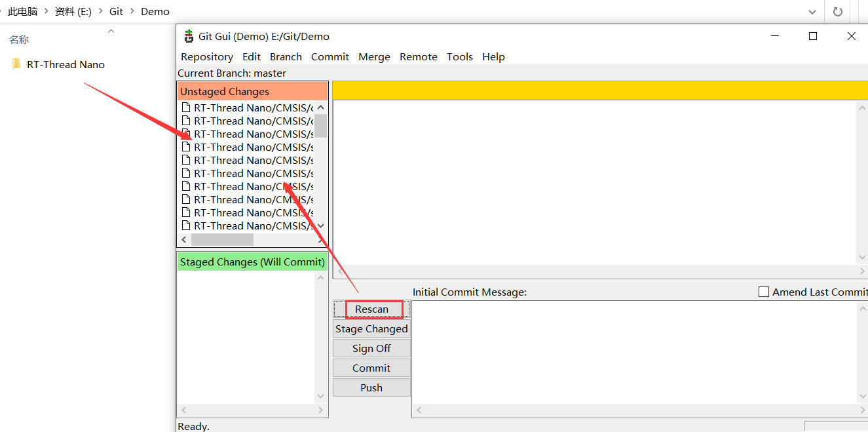Click the diff pane scroll-left arrow

pos(340,271)
